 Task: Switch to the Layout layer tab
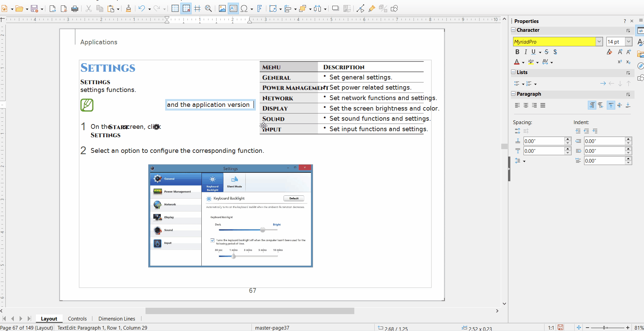[x=49, y=318]
